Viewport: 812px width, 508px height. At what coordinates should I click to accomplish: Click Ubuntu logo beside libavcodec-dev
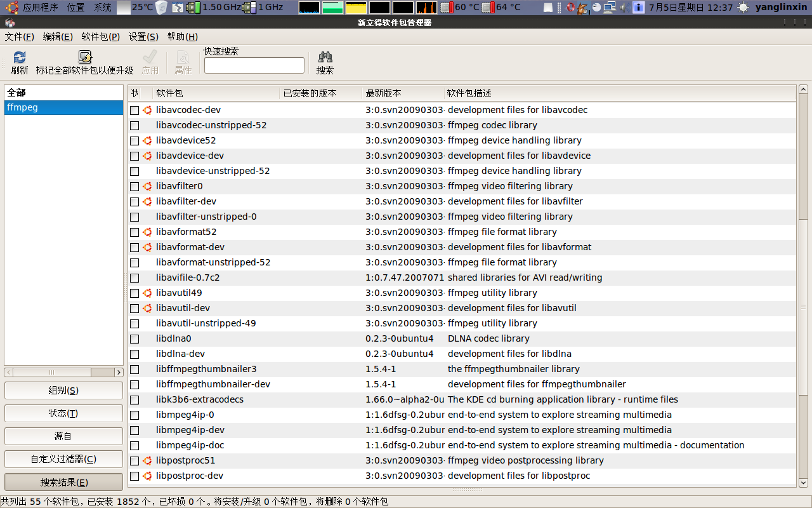point(147,110)
